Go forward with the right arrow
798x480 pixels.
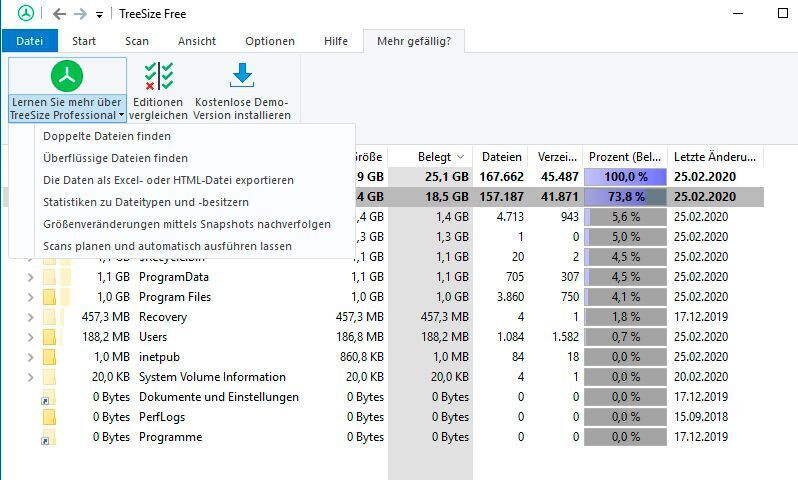[x=80, y=14]
